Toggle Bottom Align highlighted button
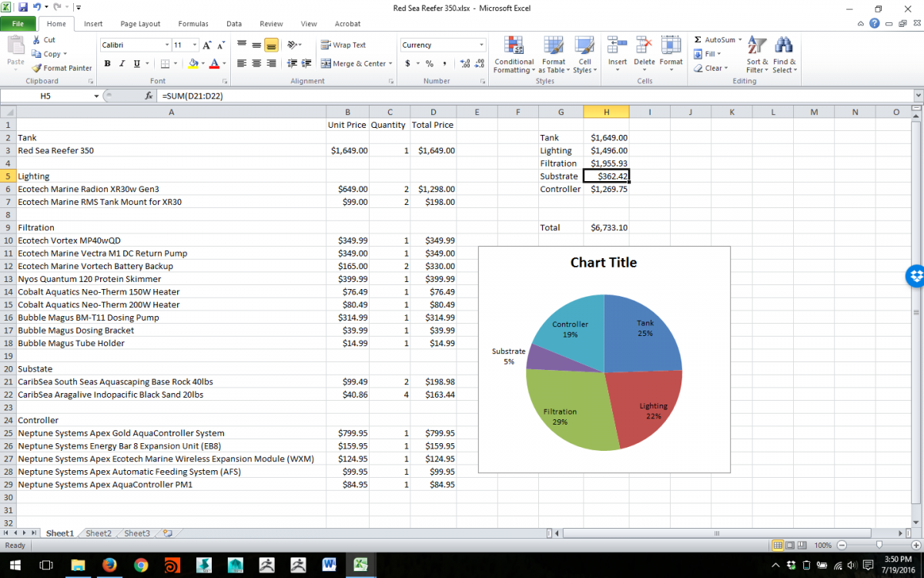The width and height of the screenshot is (924, 578). pyautogui.click(x=271, y=45)
